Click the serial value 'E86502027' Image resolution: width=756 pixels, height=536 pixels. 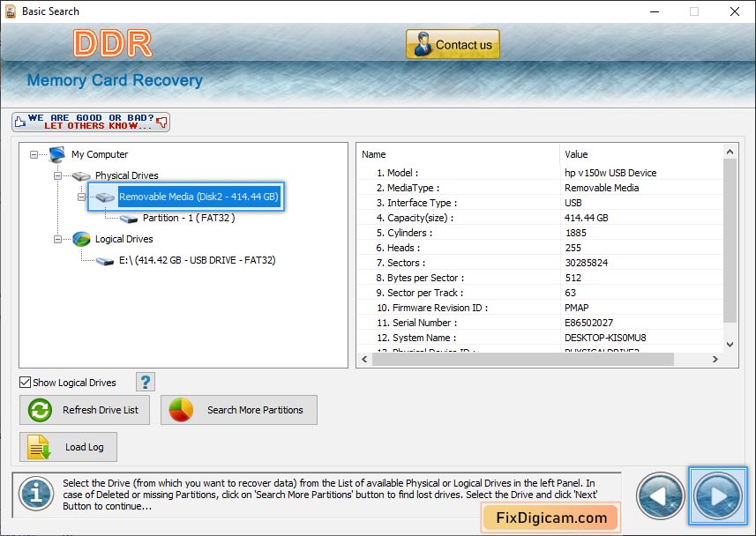pos(588,322)
